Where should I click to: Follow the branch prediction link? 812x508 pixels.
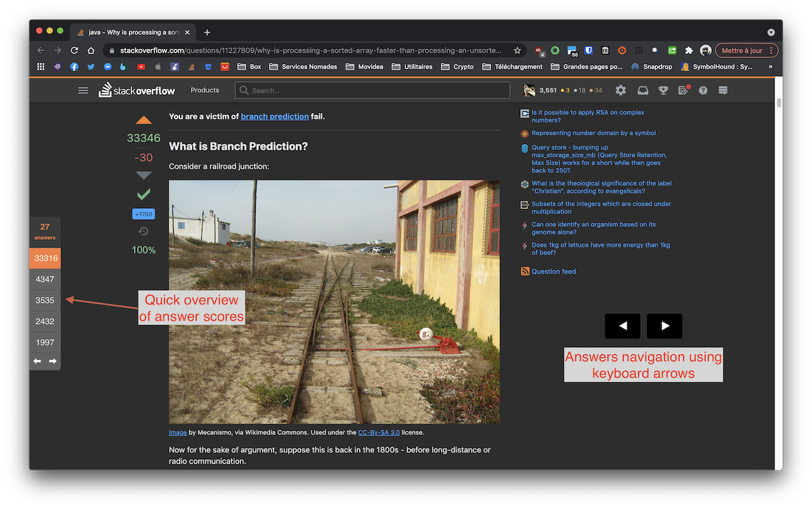click(x=275, y=116)
